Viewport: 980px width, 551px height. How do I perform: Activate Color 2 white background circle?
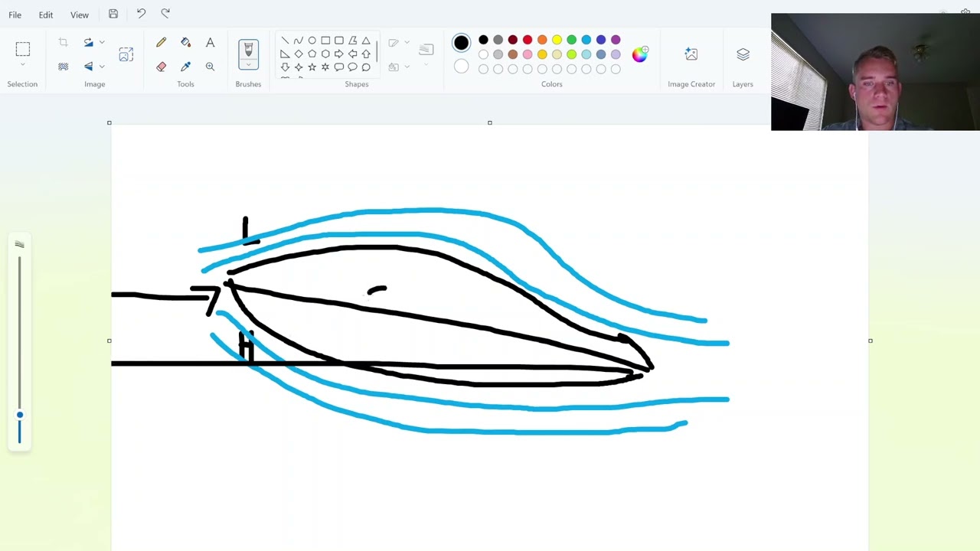(x=461, y=67)
